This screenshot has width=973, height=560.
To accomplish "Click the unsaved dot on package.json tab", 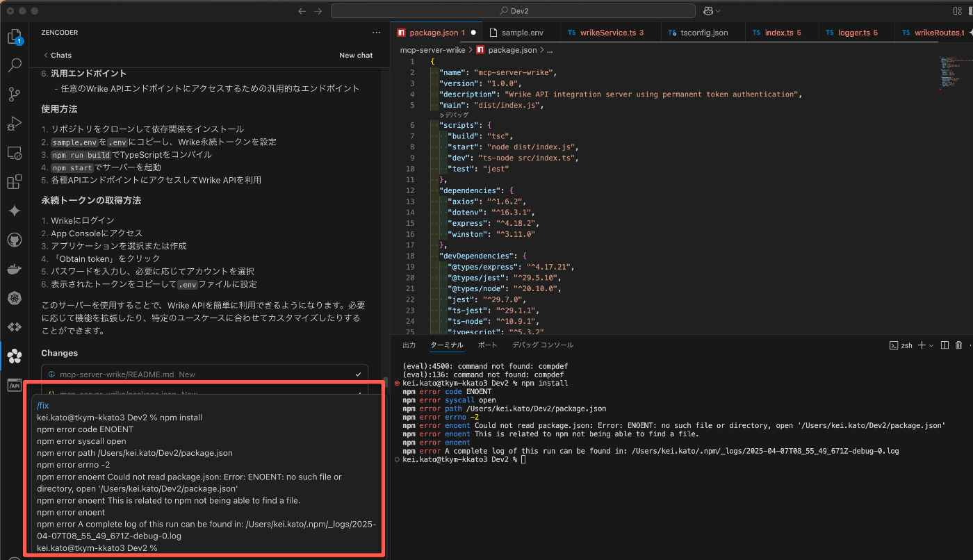I will (x=473, y=33).
